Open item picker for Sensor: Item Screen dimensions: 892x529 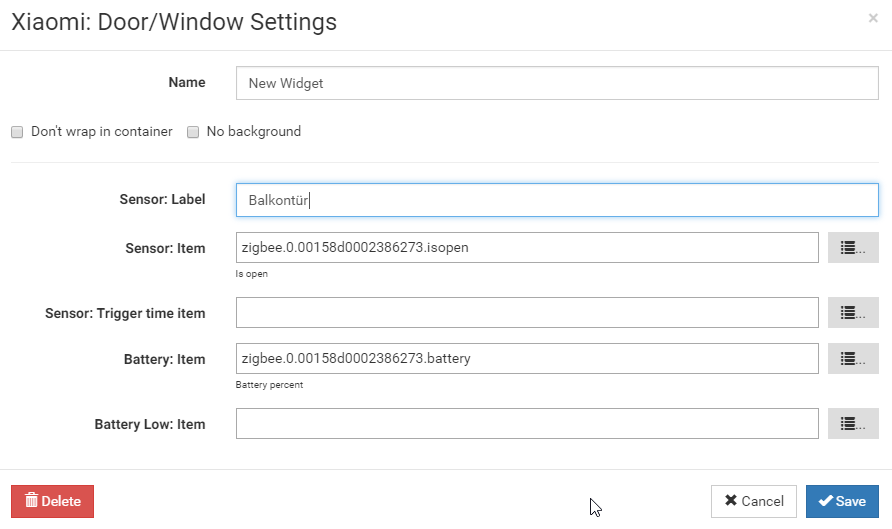(853, 248)
